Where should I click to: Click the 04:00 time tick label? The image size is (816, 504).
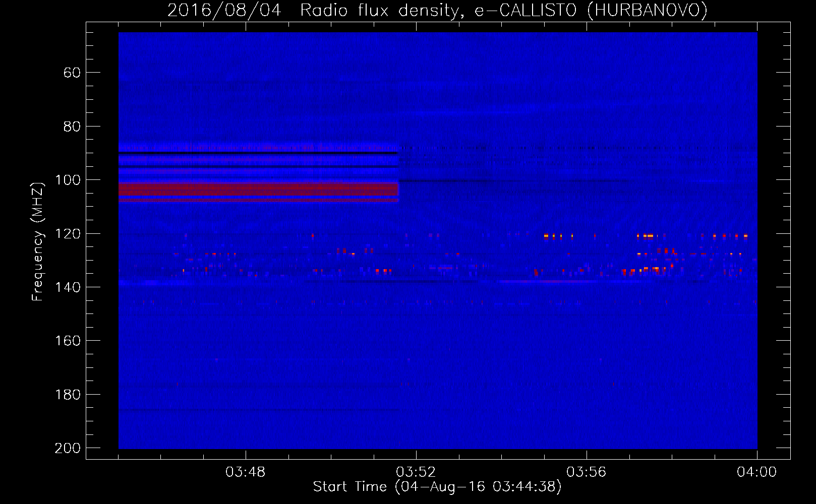click(757, 472)
